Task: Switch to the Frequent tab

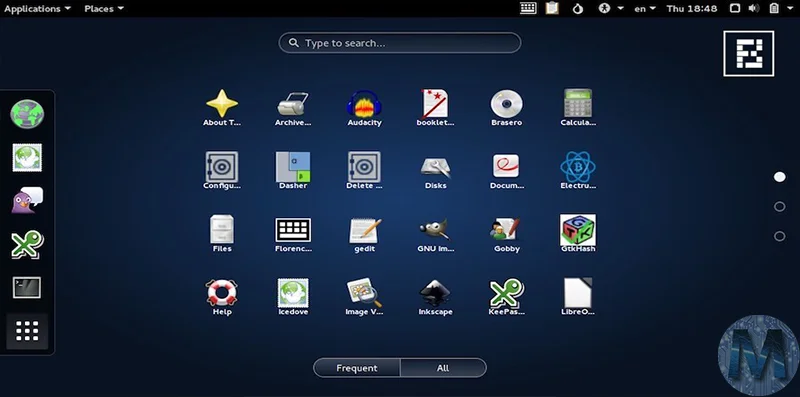Action: click(357, 368)
